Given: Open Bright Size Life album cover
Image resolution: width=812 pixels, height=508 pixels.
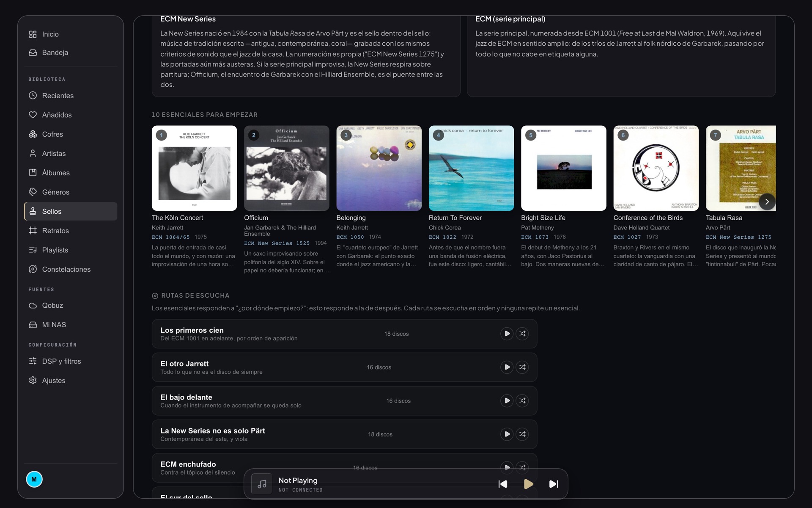Looking at the screenshot, I should click(x=564, y=168).
